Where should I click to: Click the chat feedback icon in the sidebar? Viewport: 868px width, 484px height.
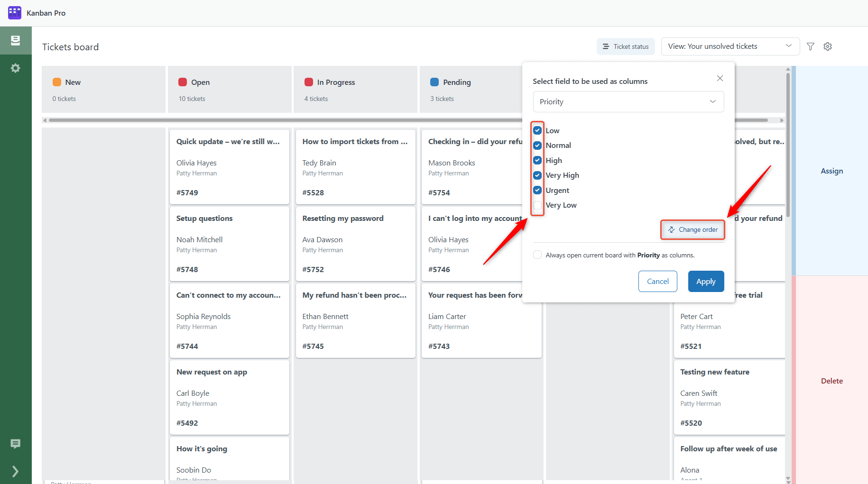coord(15,444)
